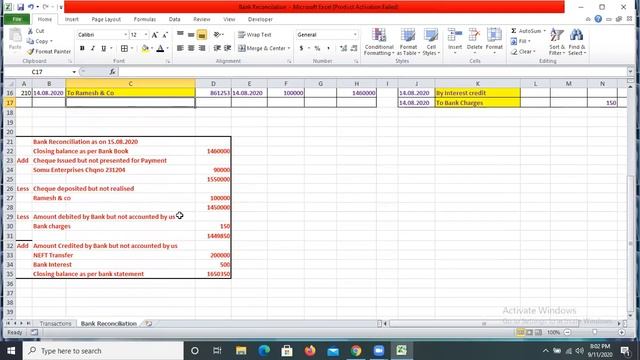This screenshot has height=360, width=640.
Task: Switch to the Review tab
Action: (x=202, y=19)
